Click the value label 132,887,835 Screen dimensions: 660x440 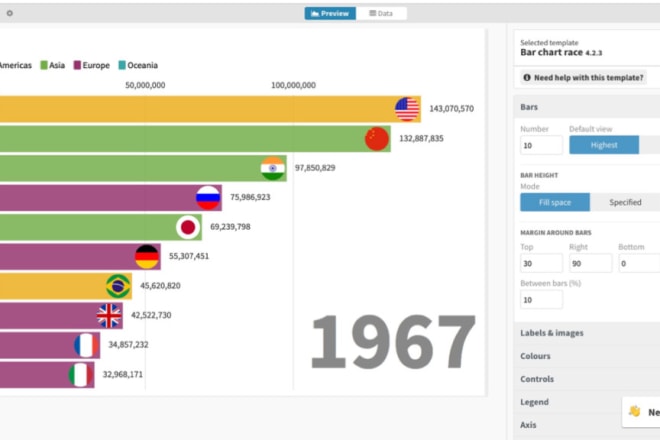tap(421, 139)
